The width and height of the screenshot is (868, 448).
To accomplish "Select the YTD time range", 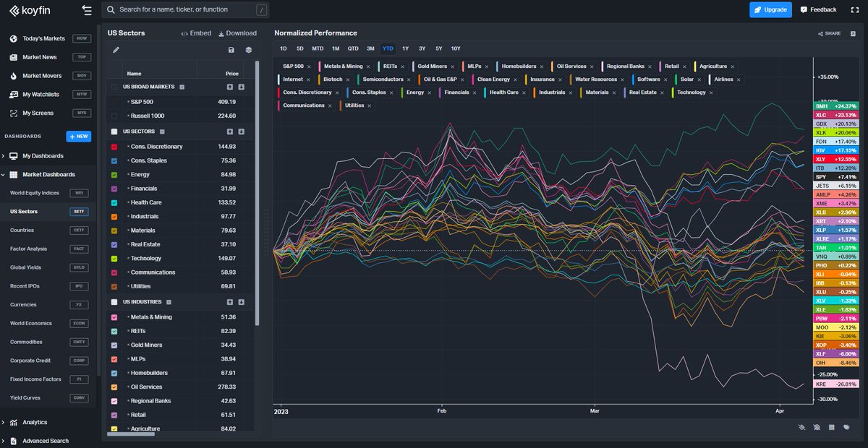I will coord(388,48).
